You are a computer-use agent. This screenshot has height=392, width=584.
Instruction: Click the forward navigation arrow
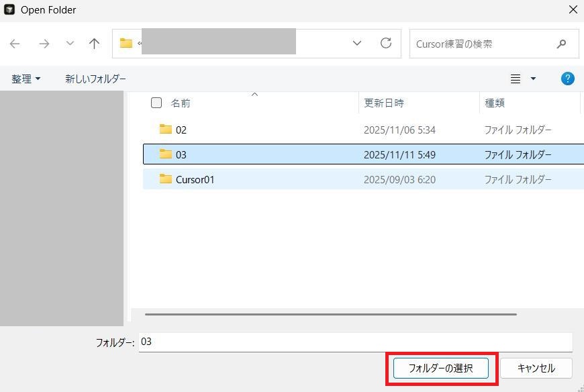(x=44, y=44)
